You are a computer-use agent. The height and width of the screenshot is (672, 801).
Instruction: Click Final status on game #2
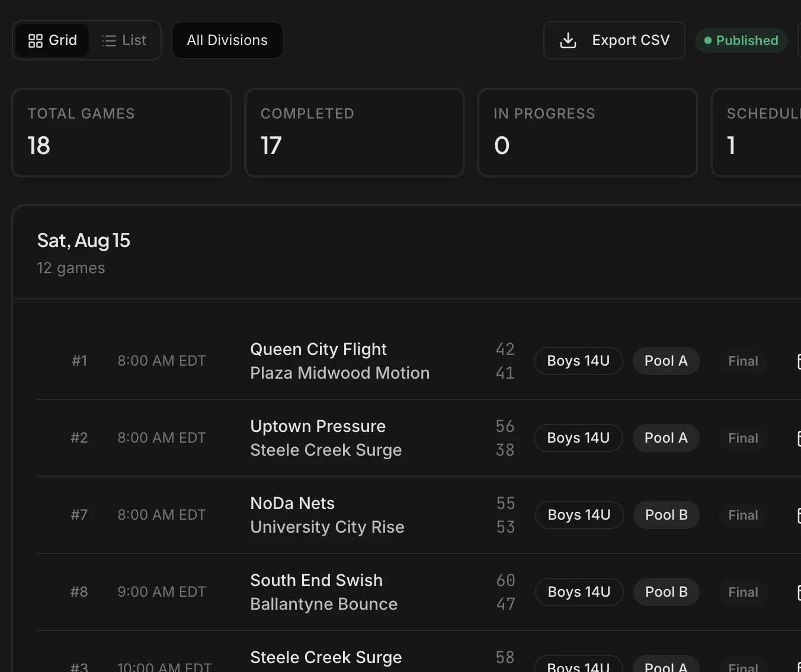tap(743, 438)
